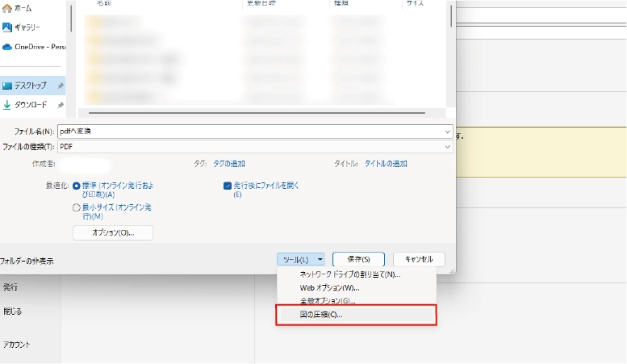Click the ダウンロード arrow icon
Image resolution: width=627 pixels, height=364 pixels.
click(6, 105)
